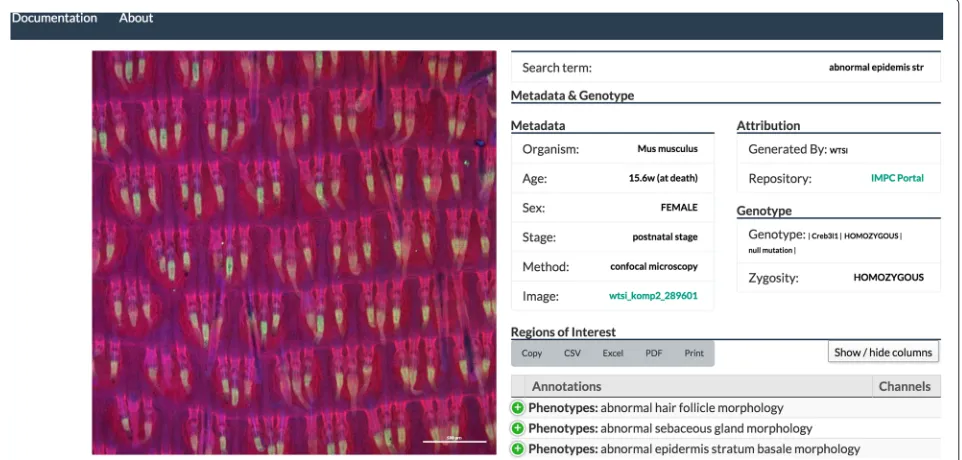
Task: Select the 'Mus musculus' organism value
Action: tap(668, 149)
